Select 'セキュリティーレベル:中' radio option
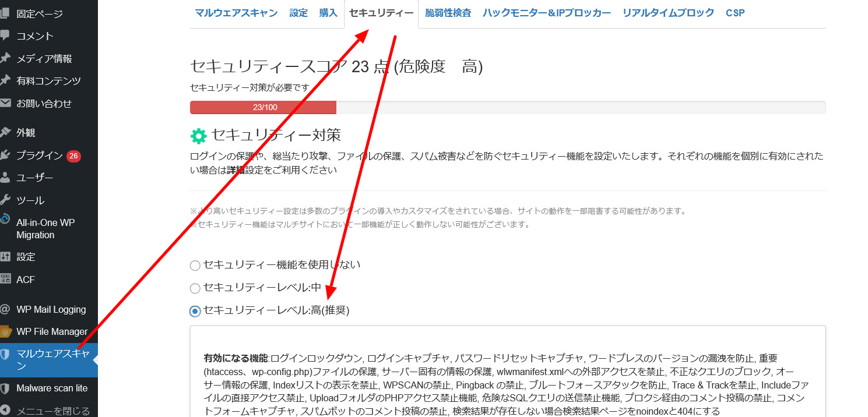The height and width of the screenshot is (417, 868). 195,288
